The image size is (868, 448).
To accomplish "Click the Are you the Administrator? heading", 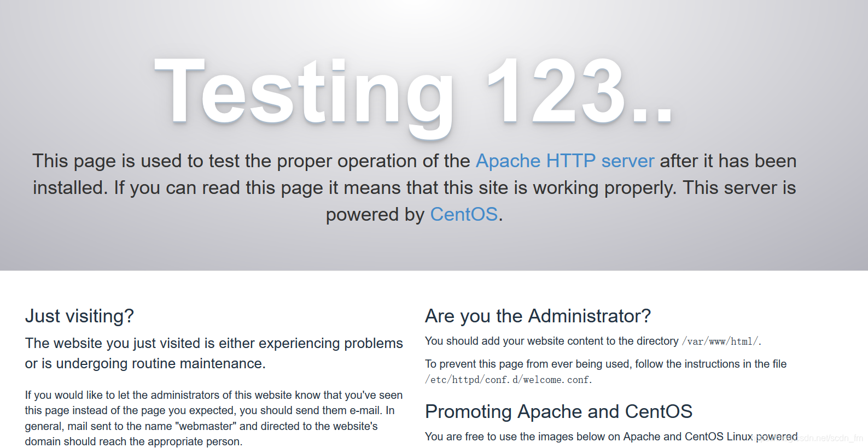I will coord(538,316).
